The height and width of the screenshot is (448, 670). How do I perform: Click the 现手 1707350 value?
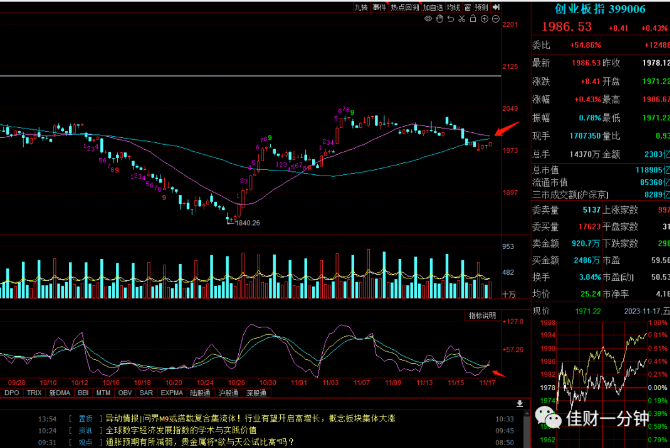click(585, 136)
